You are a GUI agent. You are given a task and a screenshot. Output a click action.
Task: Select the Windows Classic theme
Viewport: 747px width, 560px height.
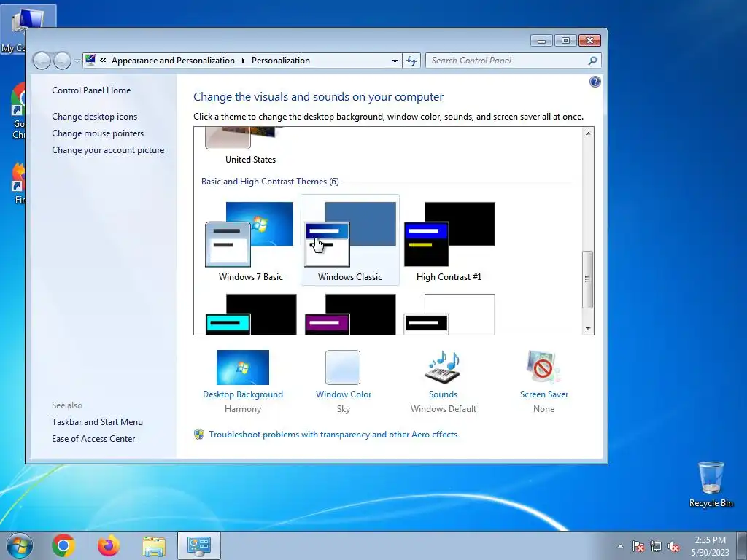click(x=350, y=241)
